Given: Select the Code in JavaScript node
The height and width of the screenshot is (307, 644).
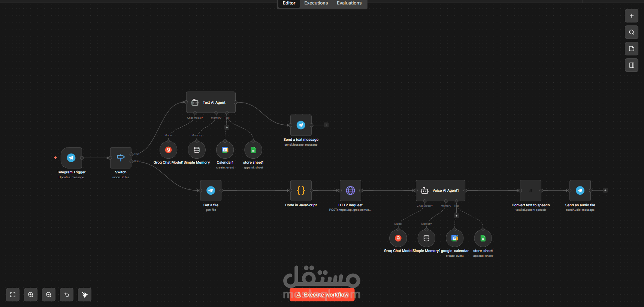Looking at the screenshot, I should pos(301,191).
